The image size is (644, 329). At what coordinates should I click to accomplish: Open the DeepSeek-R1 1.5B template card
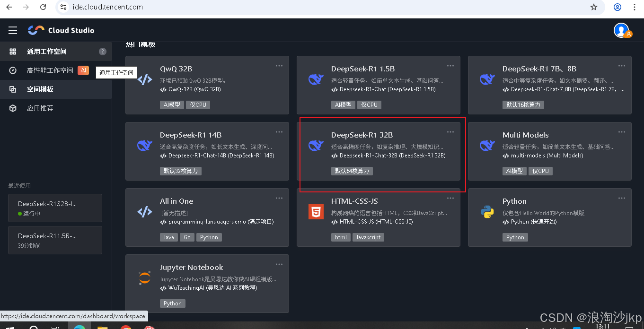point(379,85)
